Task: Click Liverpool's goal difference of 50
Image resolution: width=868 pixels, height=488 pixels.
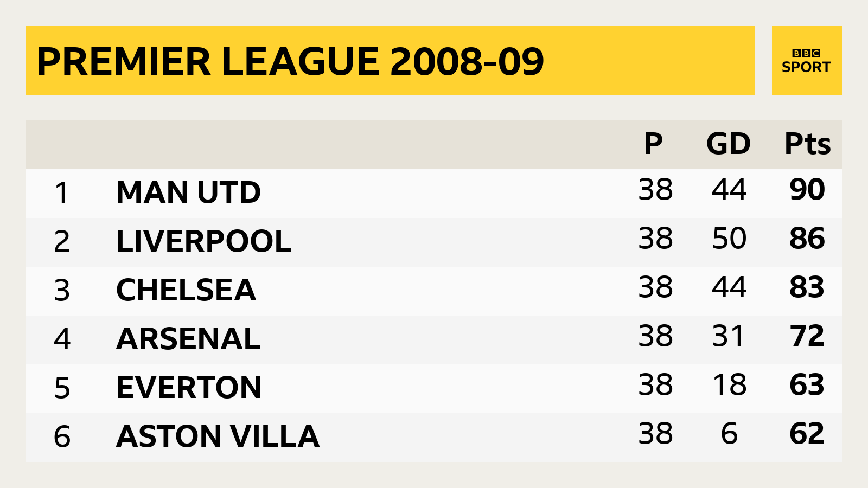Action: pos(729,239)
